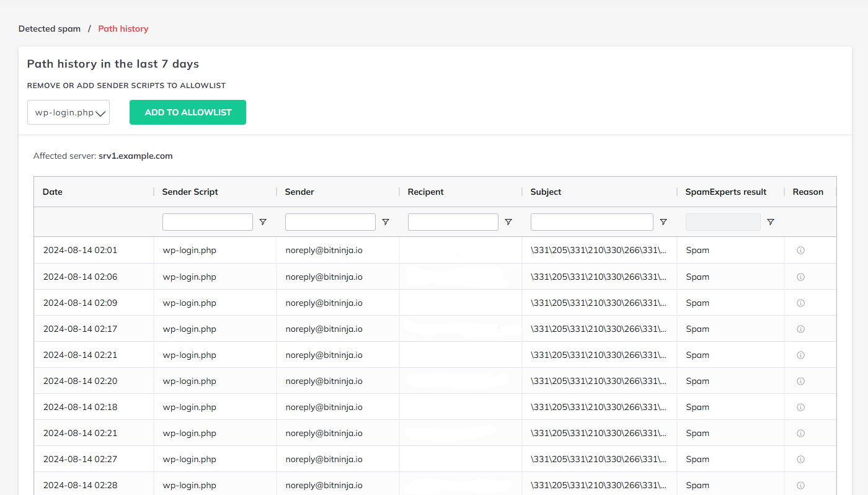Click the srv1.example.com affected server text
Viewport: 868px width, 495px height.
pyautogui.click(x=135, y=156)
